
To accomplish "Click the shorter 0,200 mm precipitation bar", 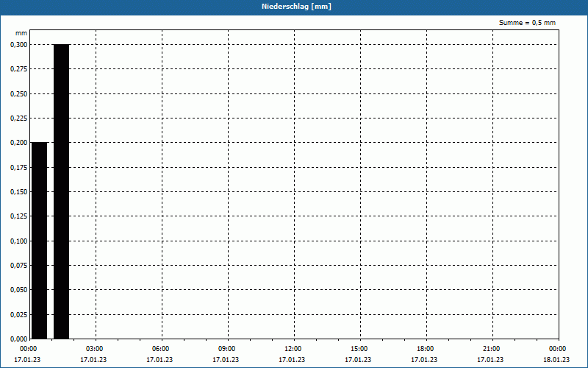I will (x=40, y=241).
